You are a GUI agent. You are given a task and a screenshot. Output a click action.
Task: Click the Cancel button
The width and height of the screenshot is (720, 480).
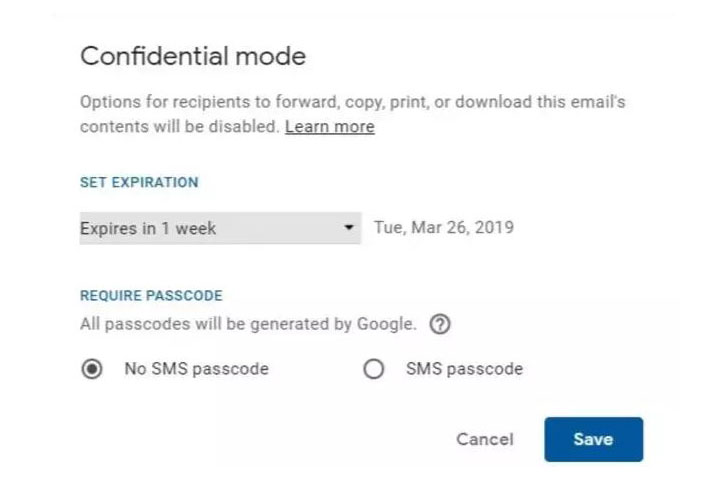tap(485, 440)
